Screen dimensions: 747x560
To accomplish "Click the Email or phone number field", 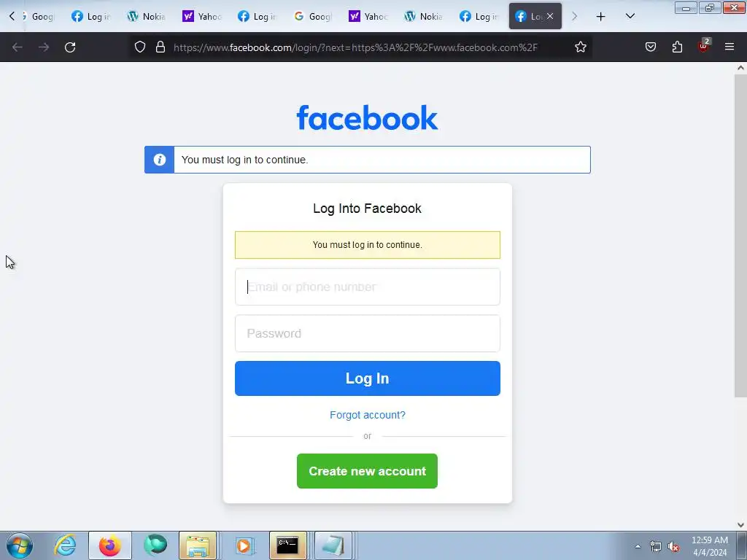I will [368, 287].
